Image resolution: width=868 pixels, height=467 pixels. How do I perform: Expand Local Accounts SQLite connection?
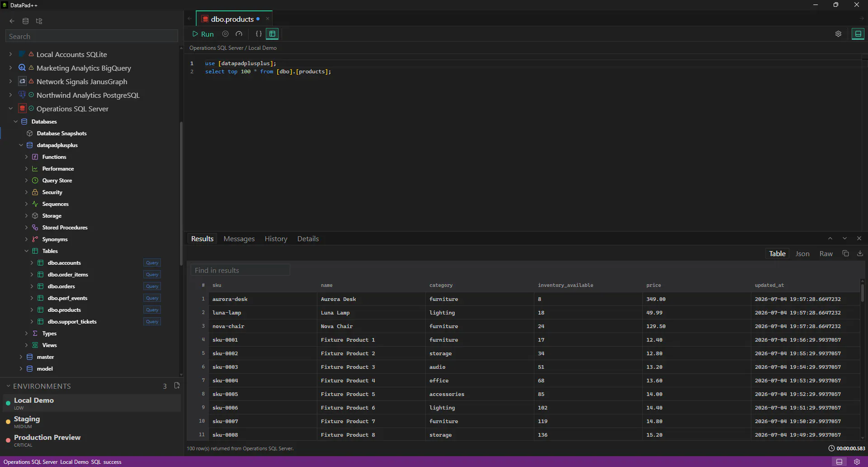pyautogui.click(x=10, y=54)
